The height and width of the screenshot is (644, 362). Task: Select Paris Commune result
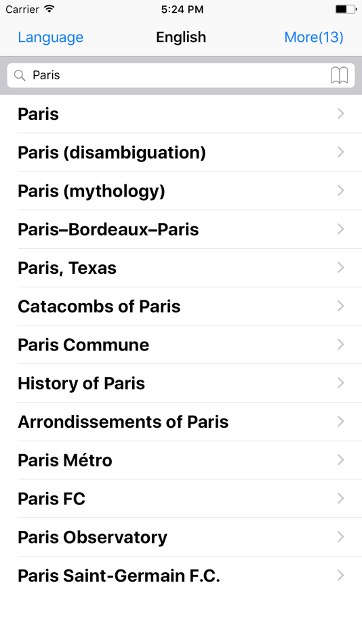[181, 344]
